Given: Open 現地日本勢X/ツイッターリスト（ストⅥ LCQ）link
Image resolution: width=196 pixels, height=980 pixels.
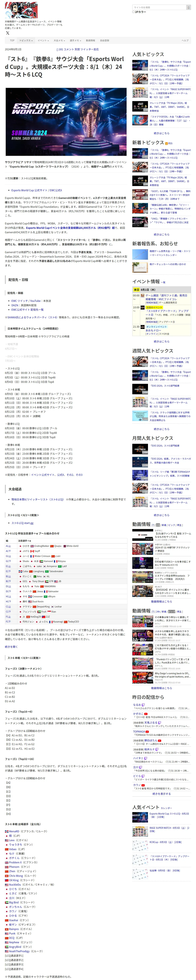Looking at the screenshot, I should (38, 499).
